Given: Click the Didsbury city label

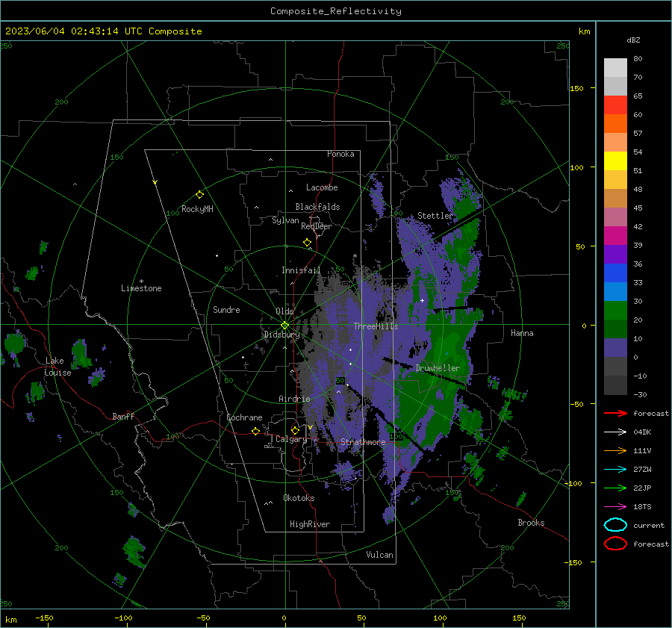Looking at the screenshot, I should point(281,335).
